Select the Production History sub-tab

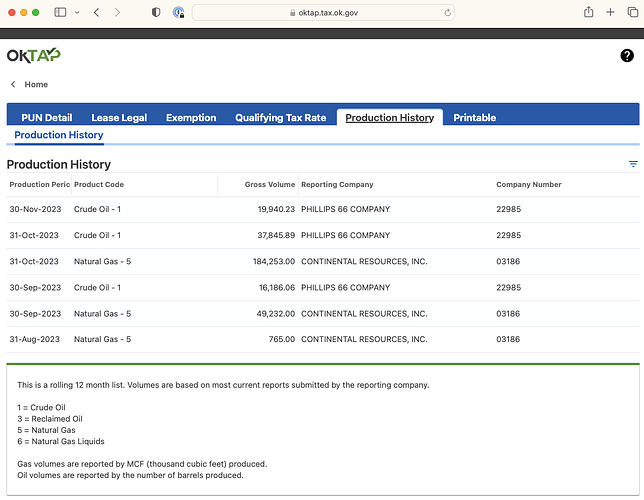pos(59,135)
